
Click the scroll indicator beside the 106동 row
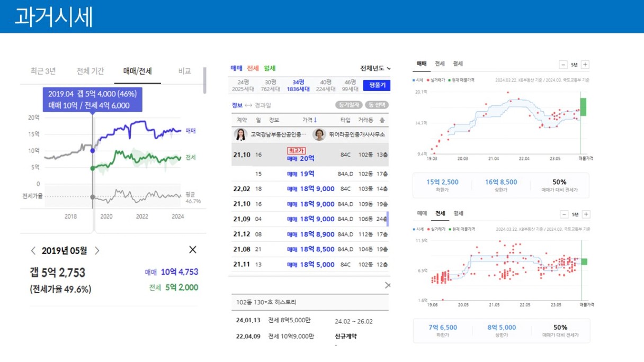tap(388, 219)
